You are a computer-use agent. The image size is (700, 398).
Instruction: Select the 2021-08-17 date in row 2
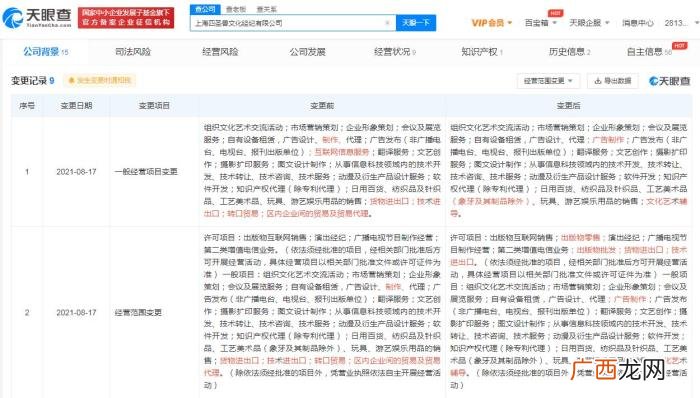76,313
